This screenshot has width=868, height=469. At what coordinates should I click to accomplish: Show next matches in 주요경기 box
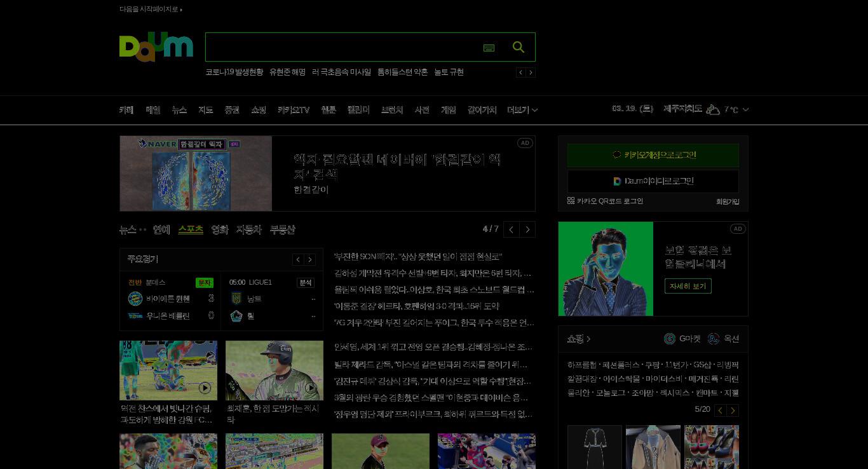click(x=310, y=259)
